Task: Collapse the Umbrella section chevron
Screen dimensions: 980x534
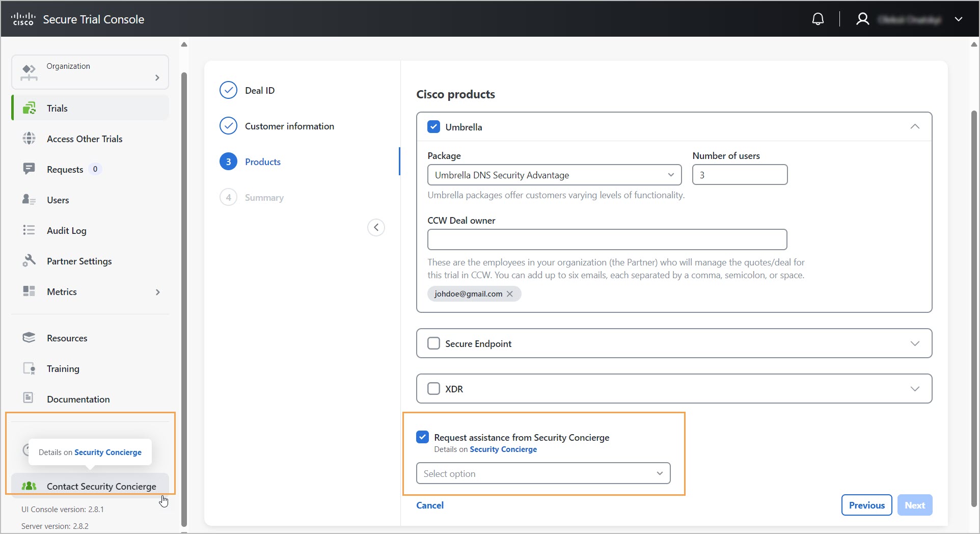Action: 915,126
